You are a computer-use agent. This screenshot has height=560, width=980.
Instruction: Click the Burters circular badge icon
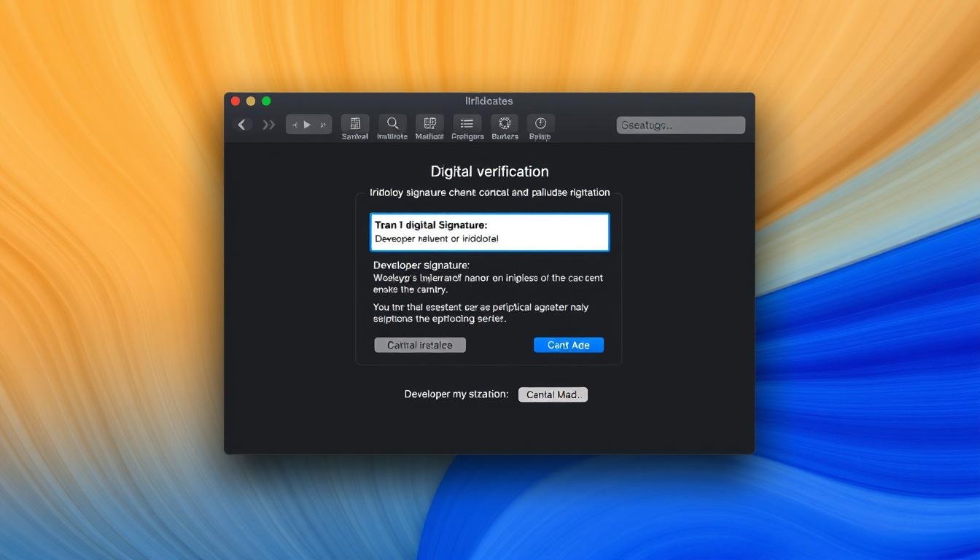pos(505,124)
